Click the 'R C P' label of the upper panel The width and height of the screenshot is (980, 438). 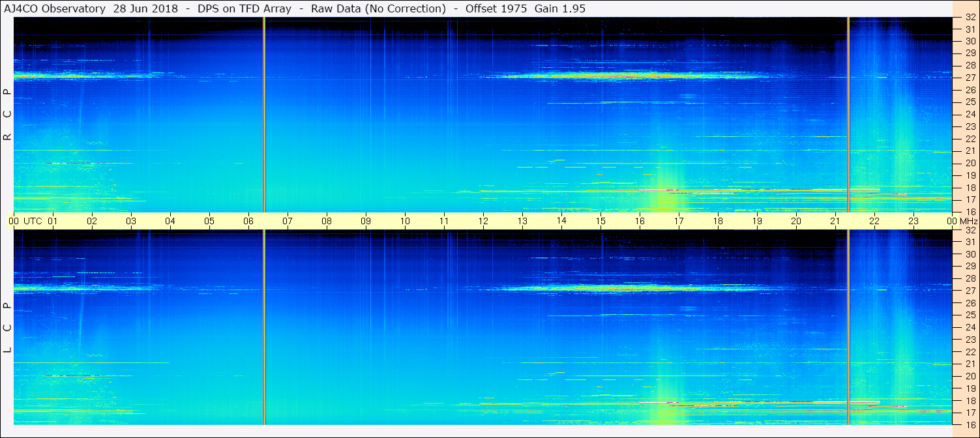click(x=7, y=115)
